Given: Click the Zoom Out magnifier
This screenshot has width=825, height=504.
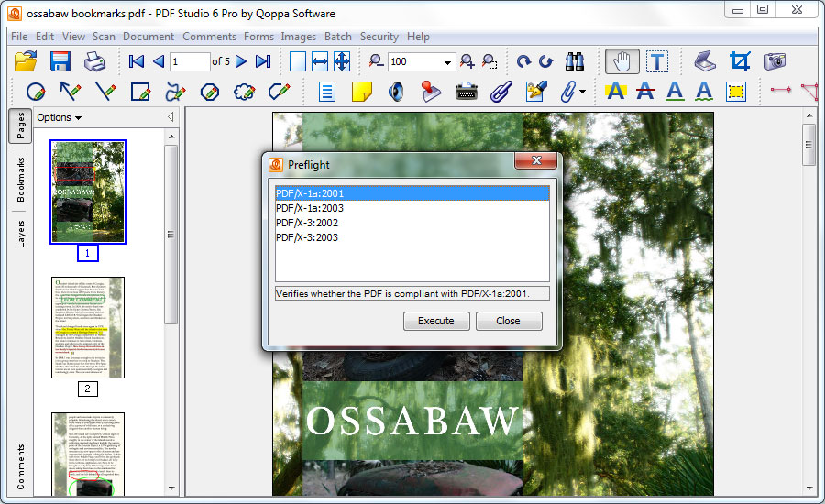Looking at the screenshot, I should coord(376,61).
